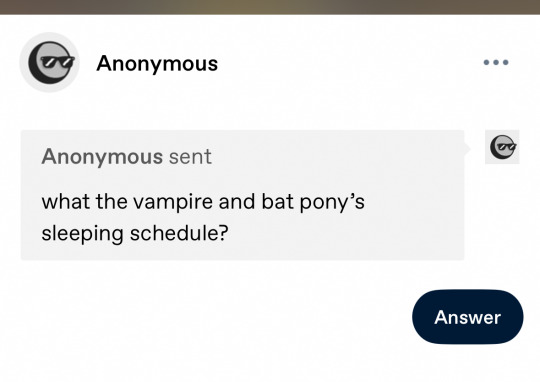
Task: Click the speech bubble pointer next to the small avatar
Action: click(467, 148)
